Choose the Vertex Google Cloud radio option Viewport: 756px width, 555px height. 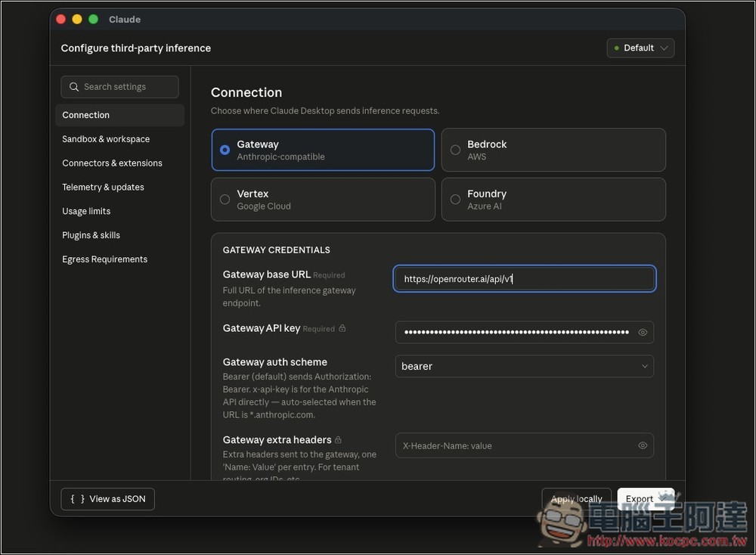[225, 200]
